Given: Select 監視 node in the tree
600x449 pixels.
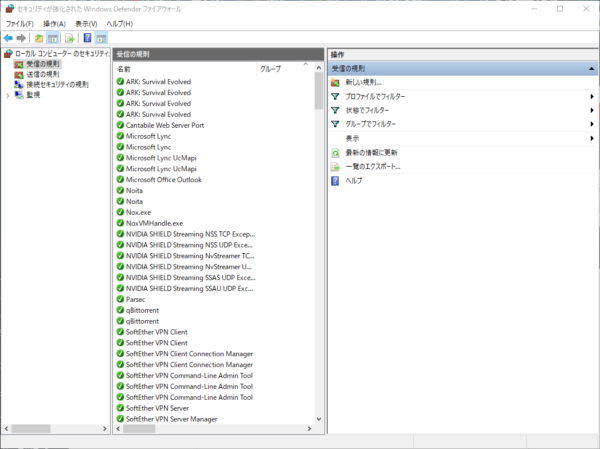Looking at the screenshot, I should pyautogui.click(x=33, y=95).
